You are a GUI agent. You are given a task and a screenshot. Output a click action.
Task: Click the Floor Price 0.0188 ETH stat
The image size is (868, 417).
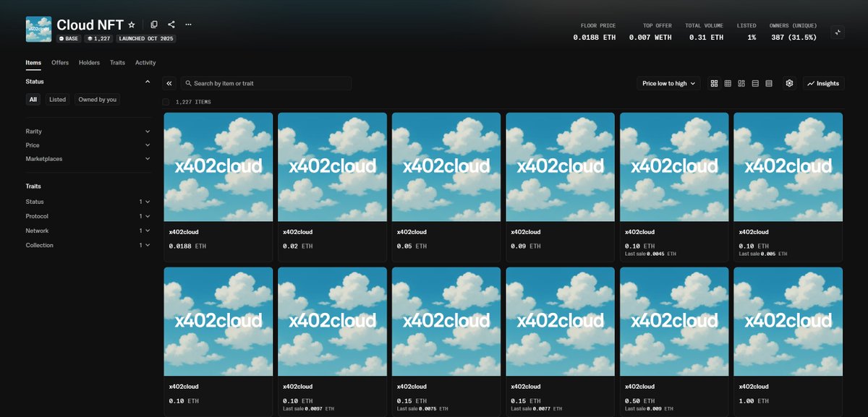595,32
